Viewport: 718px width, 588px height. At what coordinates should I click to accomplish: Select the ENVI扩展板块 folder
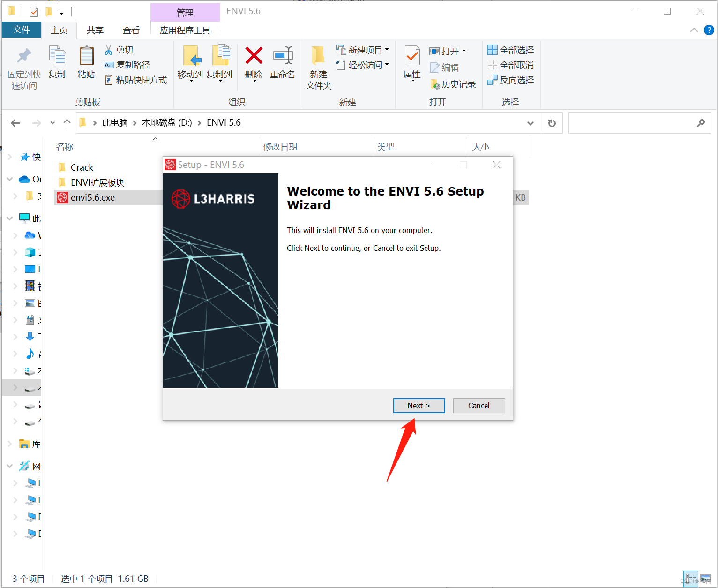pyautogui.click(x=97, y=182)
